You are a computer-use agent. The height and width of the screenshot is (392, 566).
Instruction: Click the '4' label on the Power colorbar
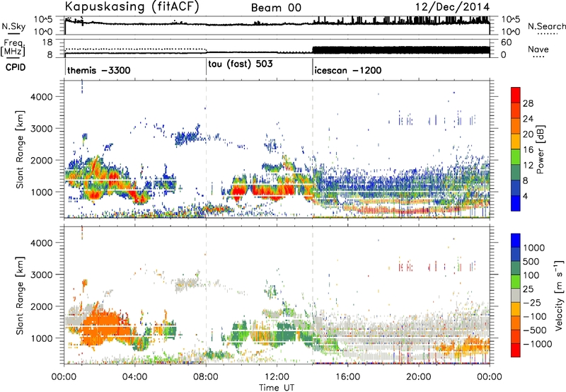[x=526, y=196]
